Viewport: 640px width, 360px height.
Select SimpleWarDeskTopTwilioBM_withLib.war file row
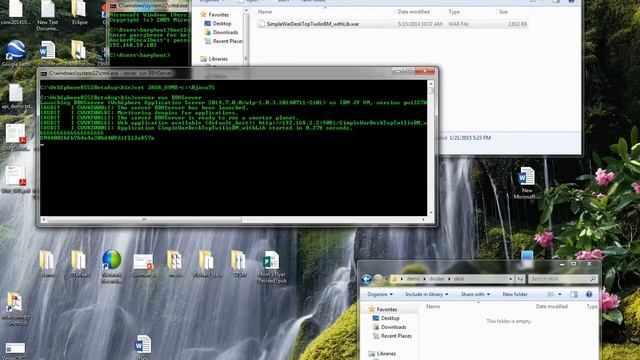tap(392, 24)
